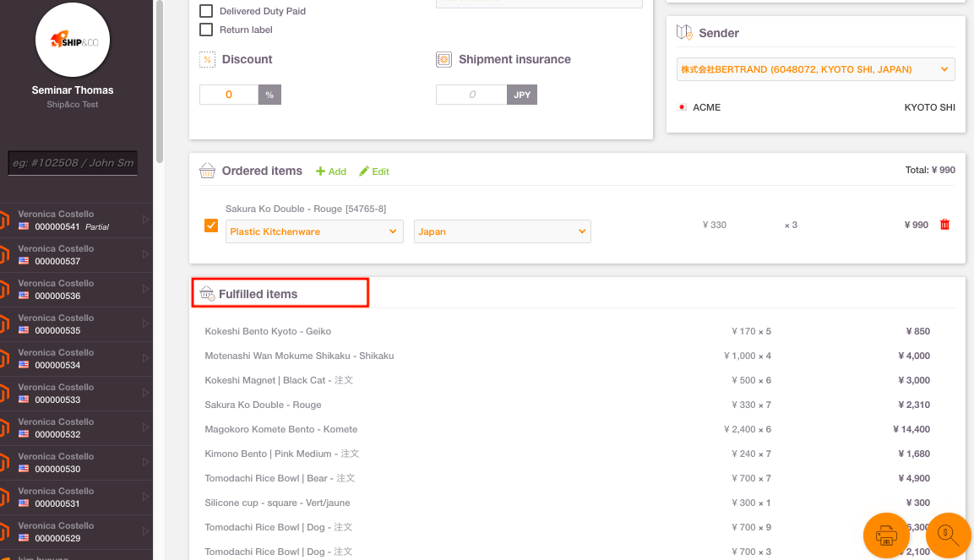The width and height of the screenshot is (974, 560).
Task: Open the Japan country of origin dropdown
Action: (503, 231)
